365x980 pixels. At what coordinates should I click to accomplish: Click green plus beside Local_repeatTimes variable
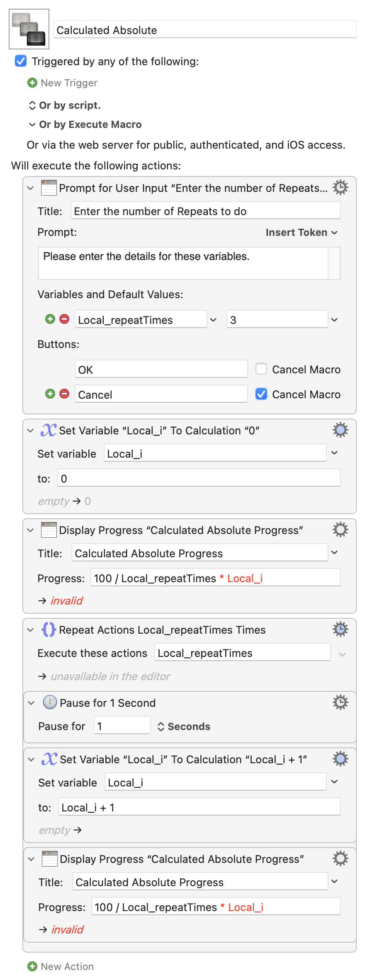50,319
